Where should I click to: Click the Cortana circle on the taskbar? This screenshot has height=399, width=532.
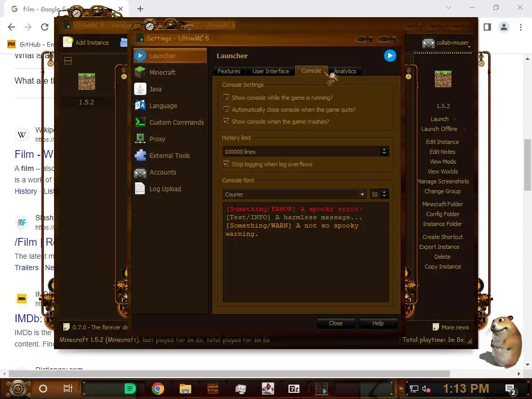(43, 389)
